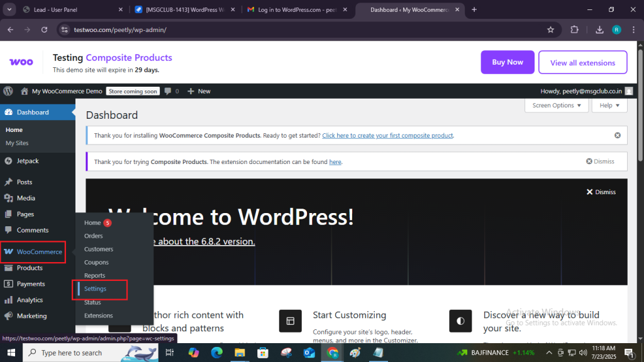
Task: Open a new browser tab
Action: [x=474, y=9]
